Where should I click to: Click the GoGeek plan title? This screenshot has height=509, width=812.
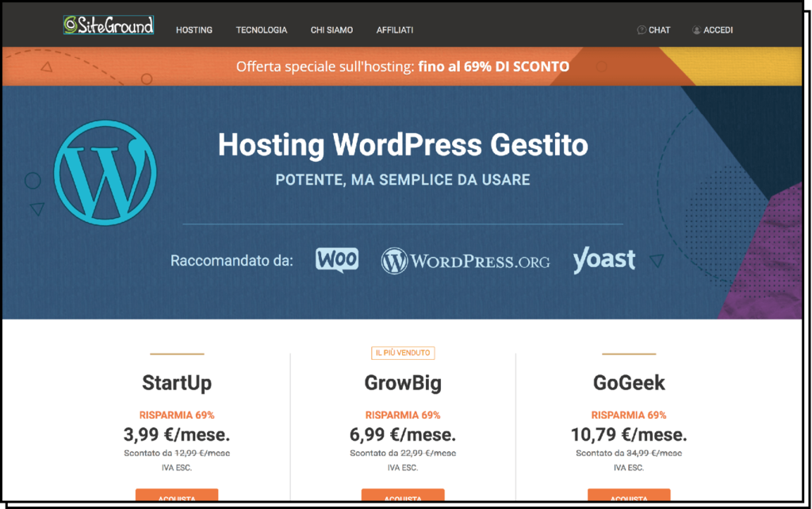pos(628,384)
